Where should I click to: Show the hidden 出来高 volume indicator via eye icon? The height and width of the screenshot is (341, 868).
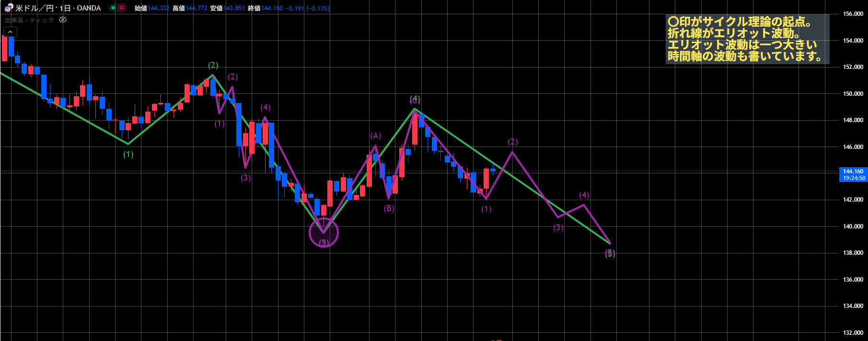click(x=63, y=20)
